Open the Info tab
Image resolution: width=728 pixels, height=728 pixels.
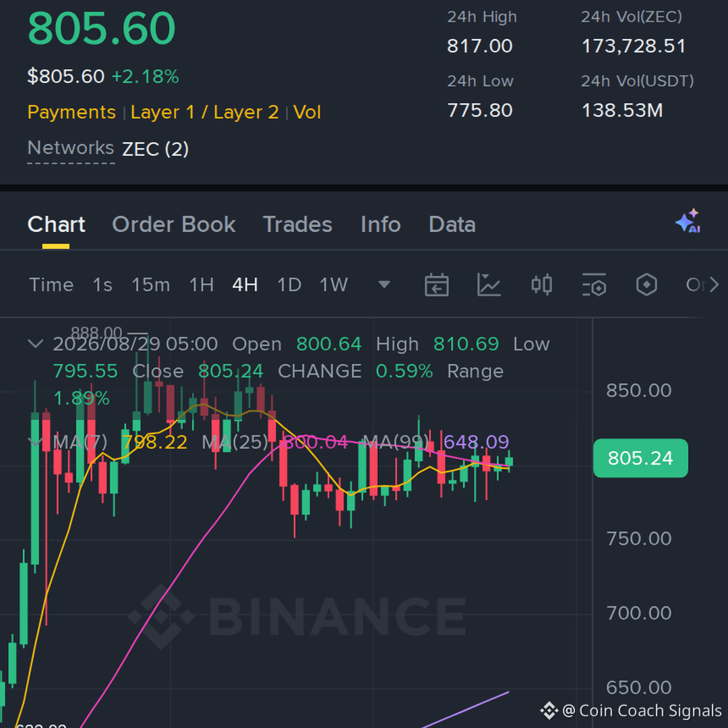[381, 224]
